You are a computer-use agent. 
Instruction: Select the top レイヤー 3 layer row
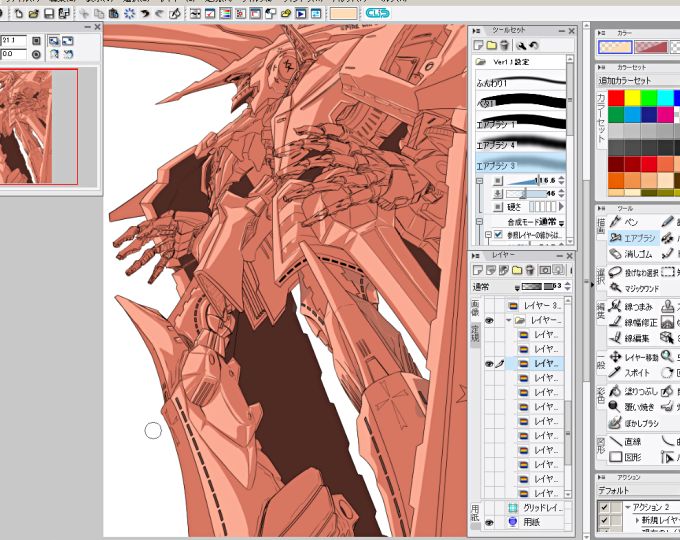coord(535,306)
